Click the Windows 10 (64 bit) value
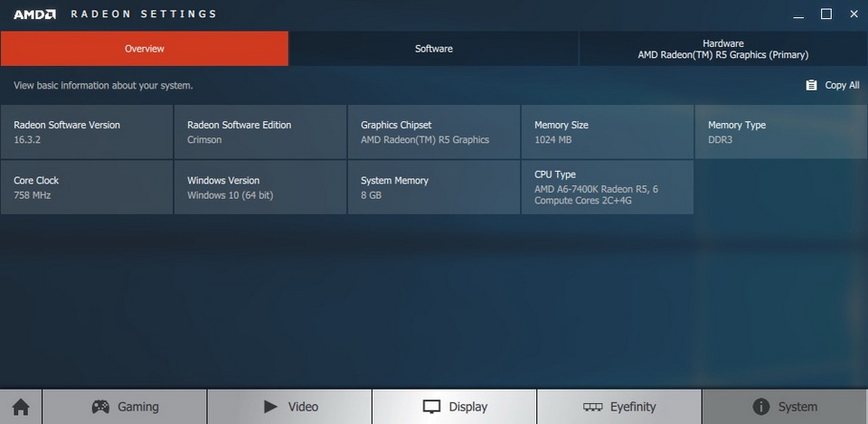This screenshot has height=424, width=868. (231, 195)
